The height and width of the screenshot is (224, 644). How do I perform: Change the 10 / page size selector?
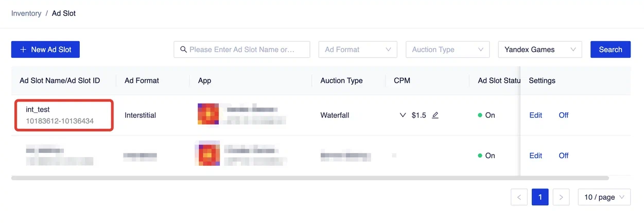coord(604,197)
